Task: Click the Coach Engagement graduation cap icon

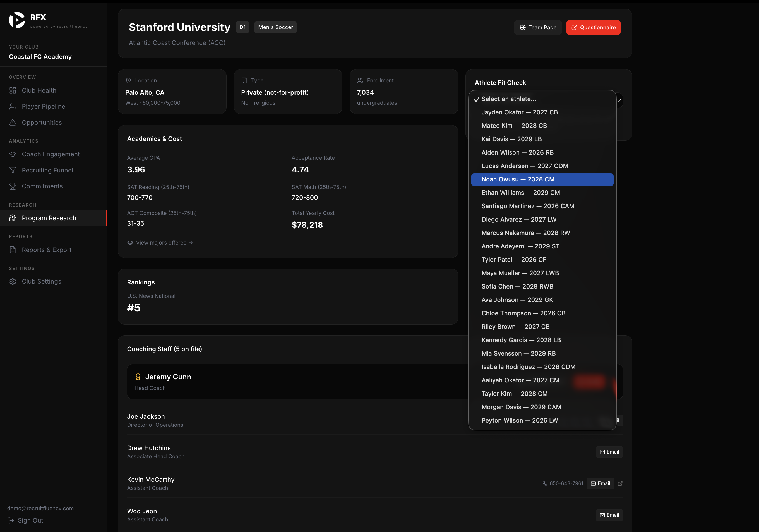Action: click(13, 154)
